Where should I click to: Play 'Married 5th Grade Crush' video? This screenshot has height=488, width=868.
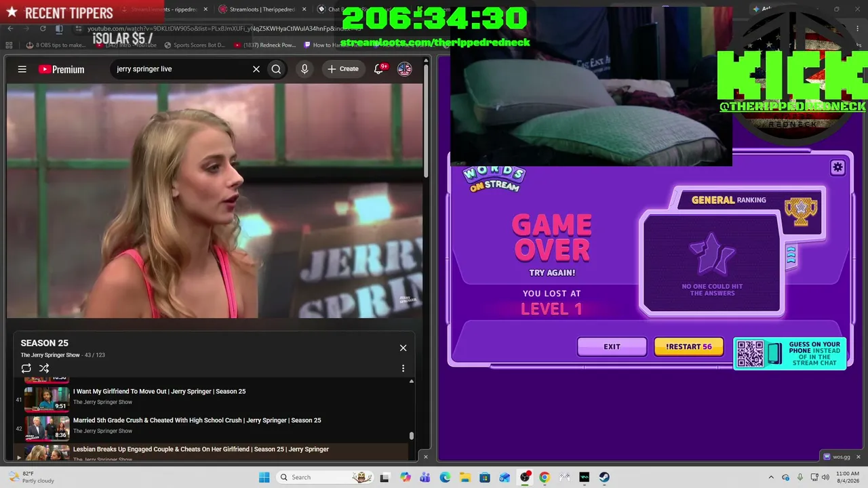click(197, 420)
